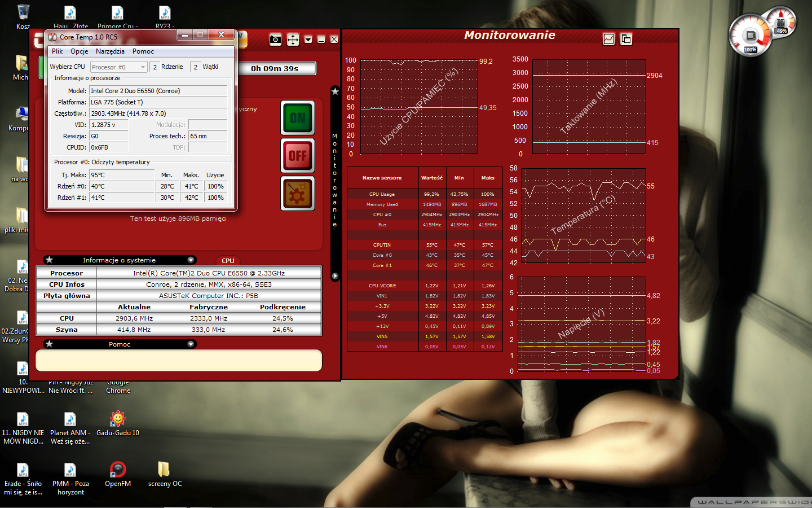812x508 pixels.
Task: Click the Napięcie (V) voltage graph
Action: click(x=582, y=324)
